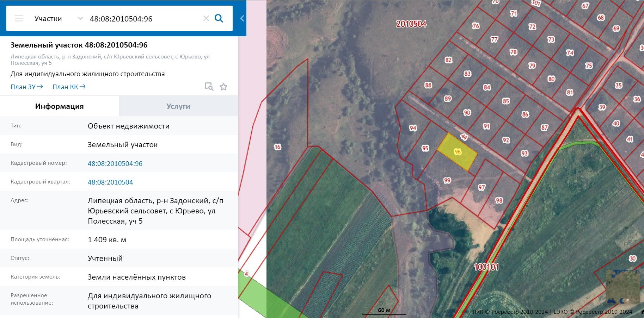This screenshot has width=644, height=318.
Task: Open the План ЗУ link
Action: (x=27, y=87)
